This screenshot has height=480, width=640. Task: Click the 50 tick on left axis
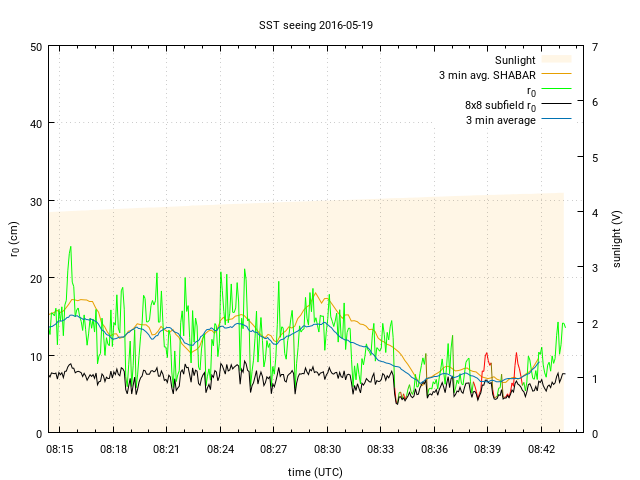35,47
